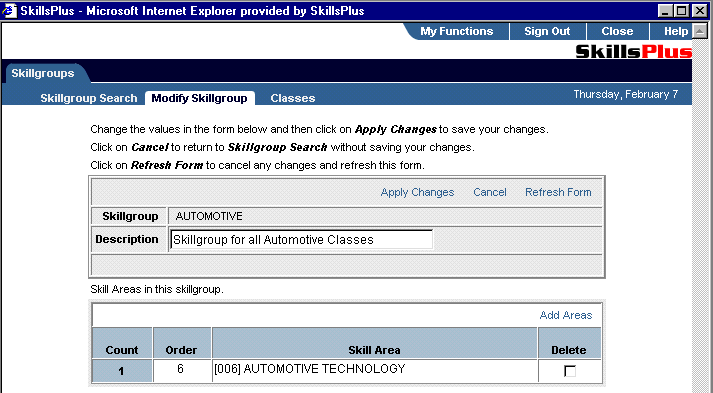Select the Modify Skillgroup tab
This screenshot has height=393, width=713.
coord(200,98)
